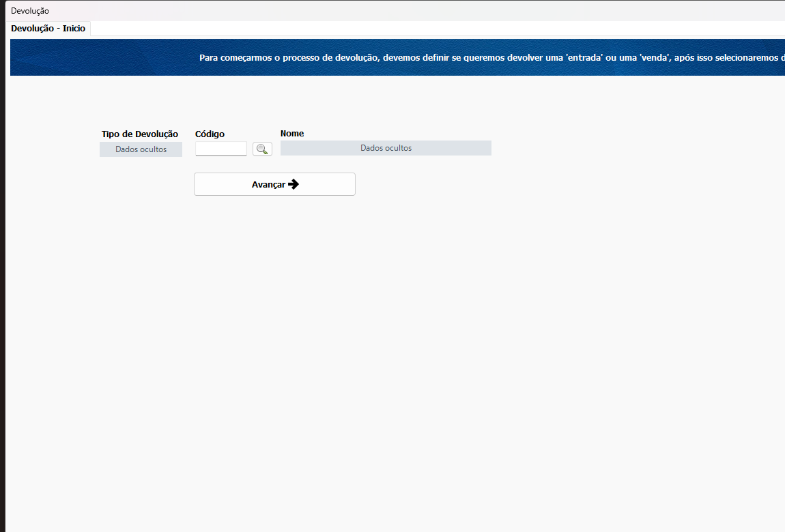Focus the Código input field
The image size is (785, 532).
[x=220, y=149]
